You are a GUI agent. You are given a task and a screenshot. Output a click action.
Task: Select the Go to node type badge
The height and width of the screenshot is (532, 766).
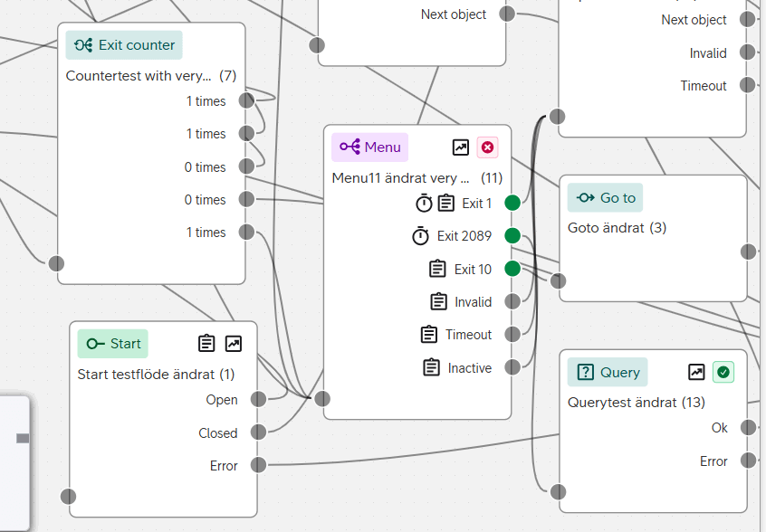606,197
